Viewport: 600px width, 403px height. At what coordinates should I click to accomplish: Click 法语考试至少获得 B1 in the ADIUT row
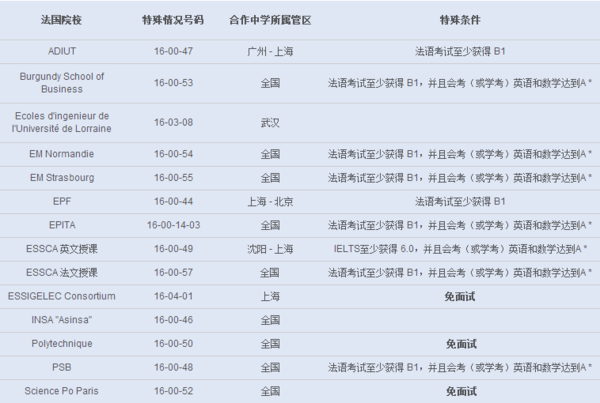pos(460,51)
